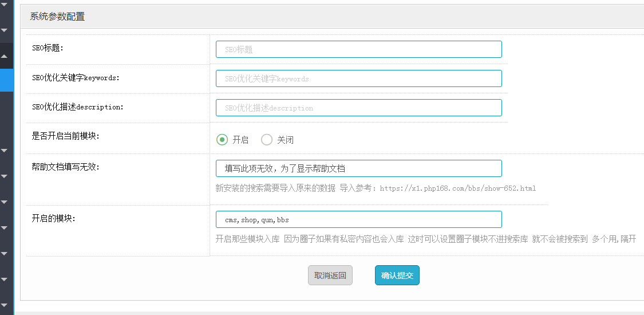
Task: Expand the bottommost sidebar down-arrow section
Action: pos(4,305)
